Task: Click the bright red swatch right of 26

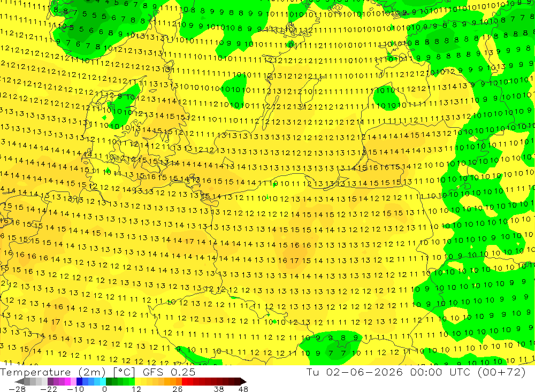Action: click(x=185, y=381)
